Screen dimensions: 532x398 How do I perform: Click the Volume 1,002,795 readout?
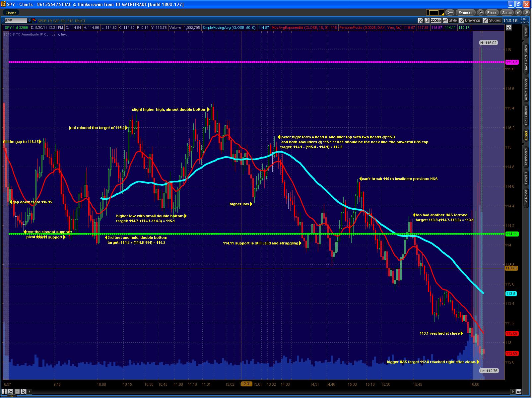[185, 28]
